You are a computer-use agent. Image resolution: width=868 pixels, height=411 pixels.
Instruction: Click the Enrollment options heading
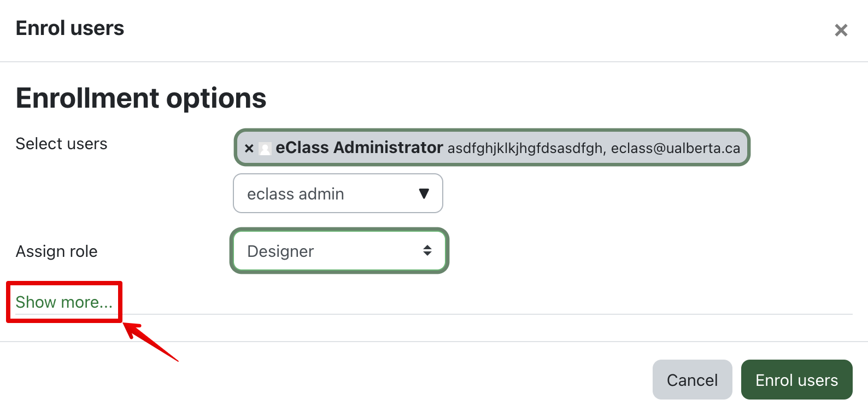click(x=141, y=98)
